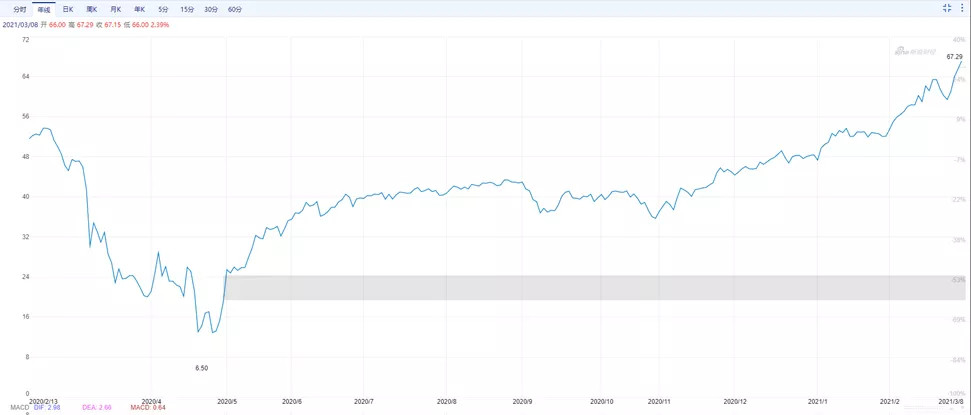The height and width of the screenshot is (415, 971).
Task: Choose the 15分 interval tab
Action: point(186,9)
